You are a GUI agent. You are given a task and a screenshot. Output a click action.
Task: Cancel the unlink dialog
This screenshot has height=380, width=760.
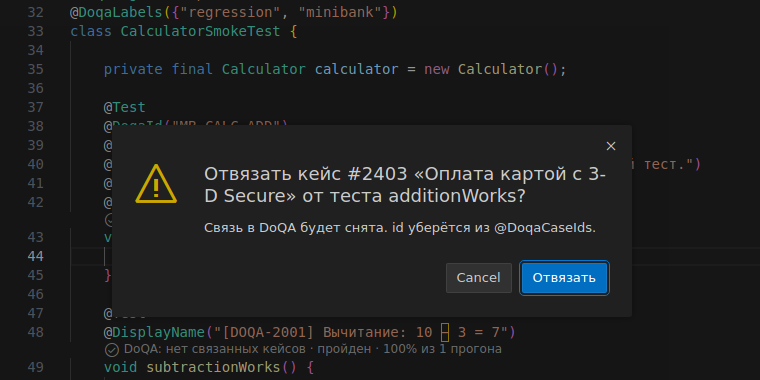point(478,278)
